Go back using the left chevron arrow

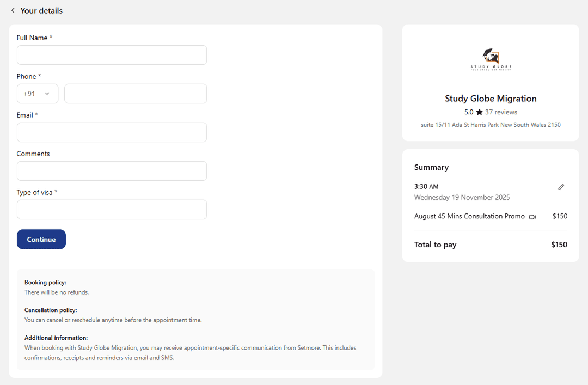13,11
